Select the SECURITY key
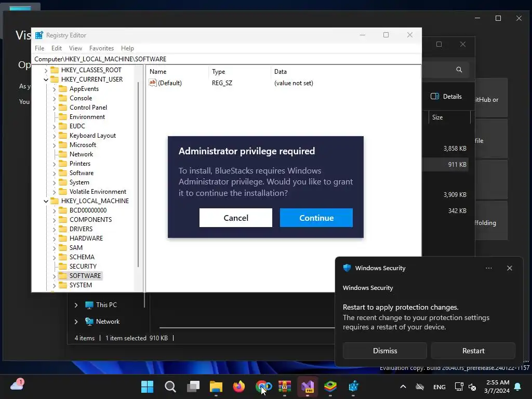Image resolution: width=532 pixels, height=399 pixels. tap(83, 267)
